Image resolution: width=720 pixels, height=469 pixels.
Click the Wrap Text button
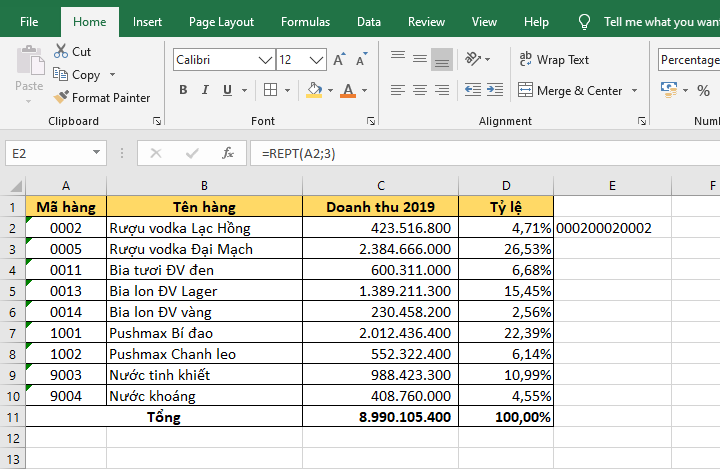pos(555,60)
